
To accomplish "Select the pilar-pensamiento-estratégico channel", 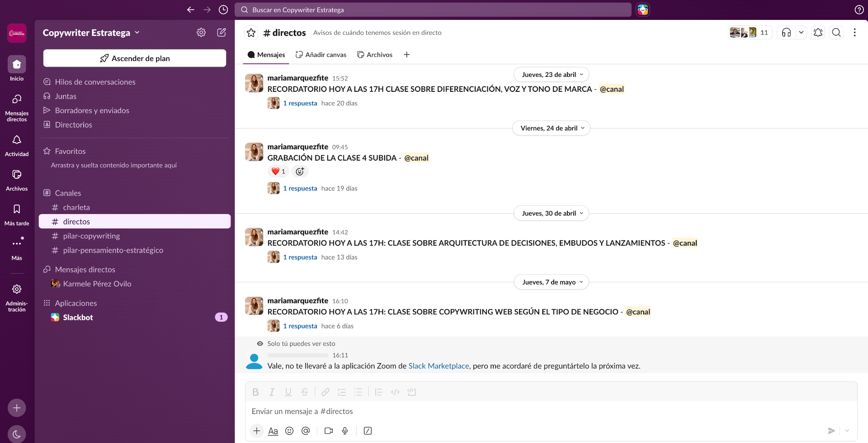I will pos(135,250).
